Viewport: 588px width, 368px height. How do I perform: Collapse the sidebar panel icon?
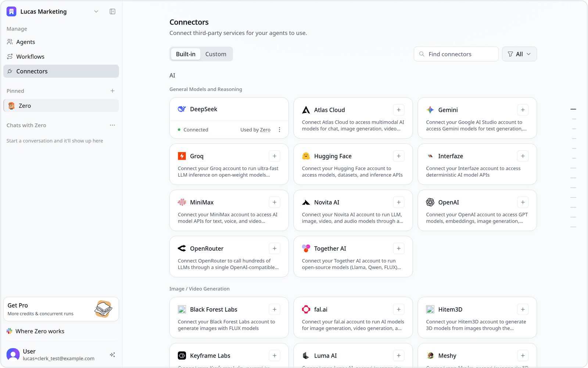112,11
